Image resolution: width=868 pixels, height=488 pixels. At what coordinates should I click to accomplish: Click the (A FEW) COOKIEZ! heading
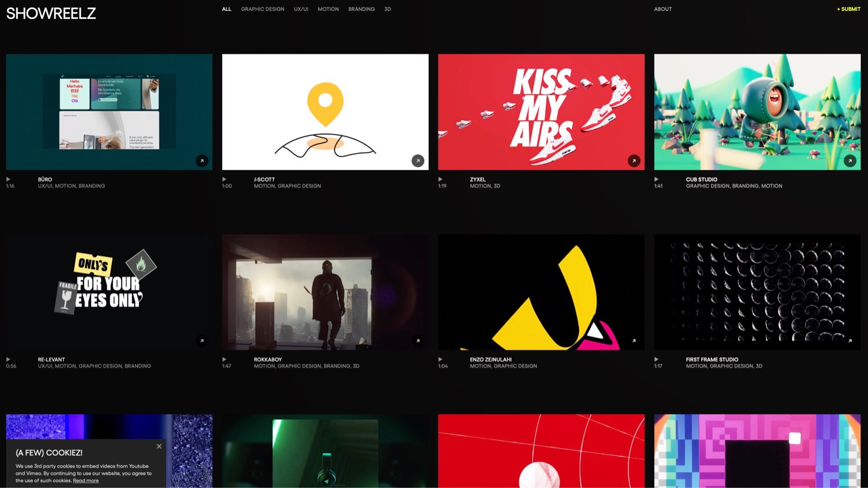click(x=49, y=453)
